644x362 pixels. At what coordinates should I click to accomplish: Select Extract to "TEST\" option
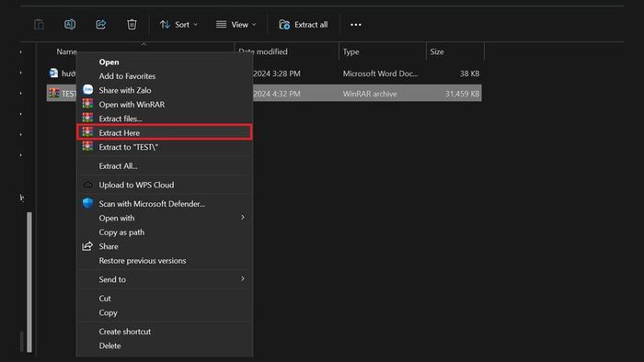[x=128, y=147]
